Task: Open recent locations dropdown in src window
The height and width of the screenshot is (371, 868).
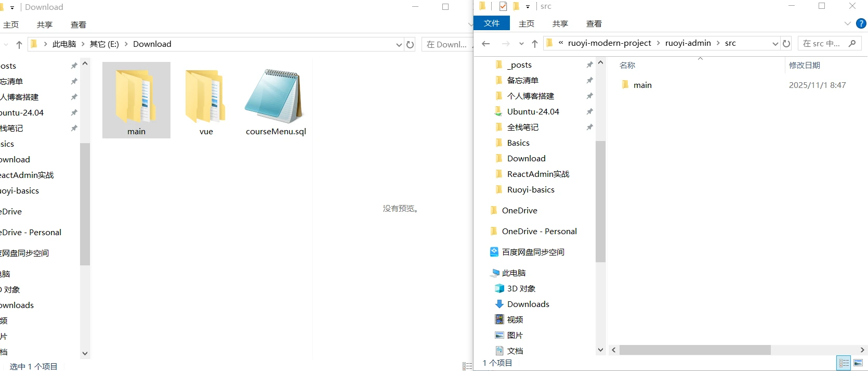Action: click(x=521, y=44)
